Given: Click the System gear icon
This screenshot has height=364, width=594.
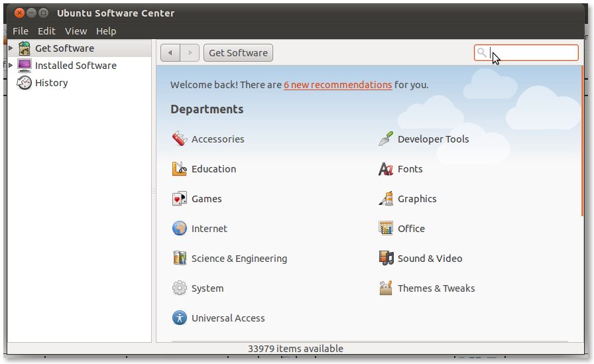Looking at the screenshot, I should click(x=180, y=288).
